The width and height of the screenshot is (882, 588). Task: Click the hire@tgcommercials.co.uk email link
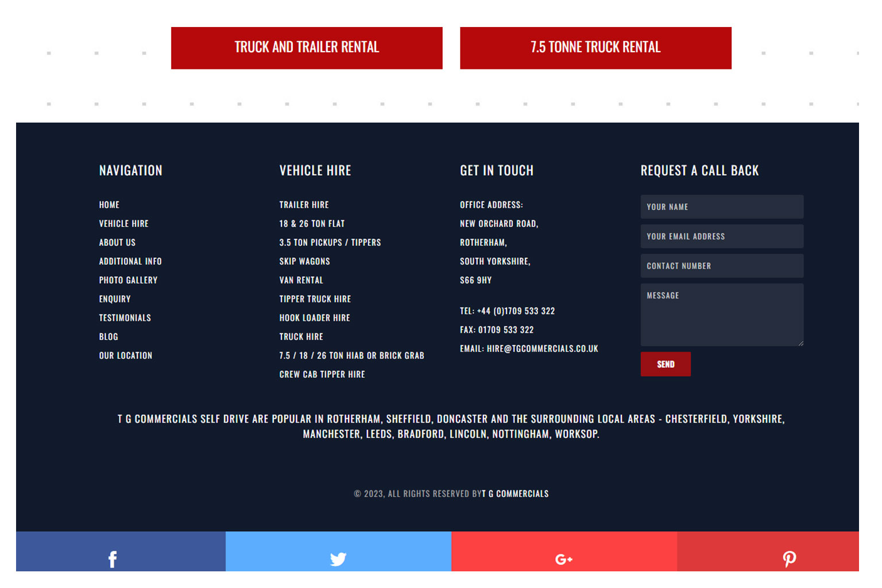coord(542,349)
